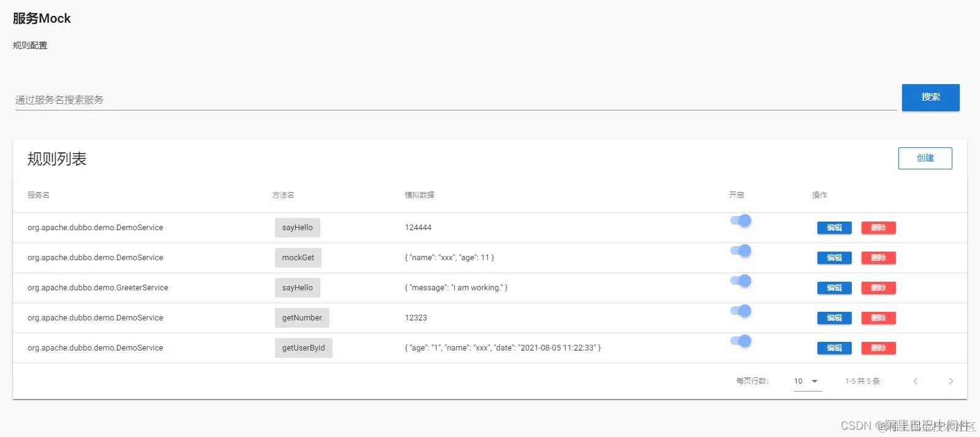Click the 服务名 column header
This screenshot has width=980, height=437.
coord(39,195)
